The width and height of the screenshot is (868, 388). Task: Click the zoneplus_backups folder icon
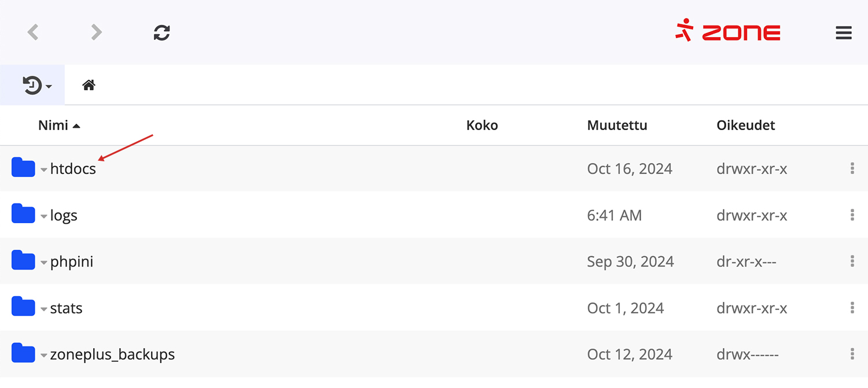tap(23, 353)
